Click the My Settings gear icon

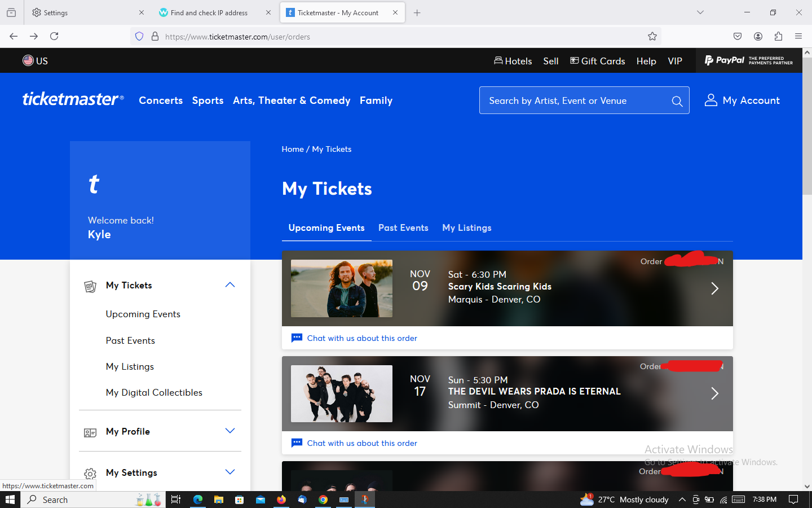(x=90, y=474)
